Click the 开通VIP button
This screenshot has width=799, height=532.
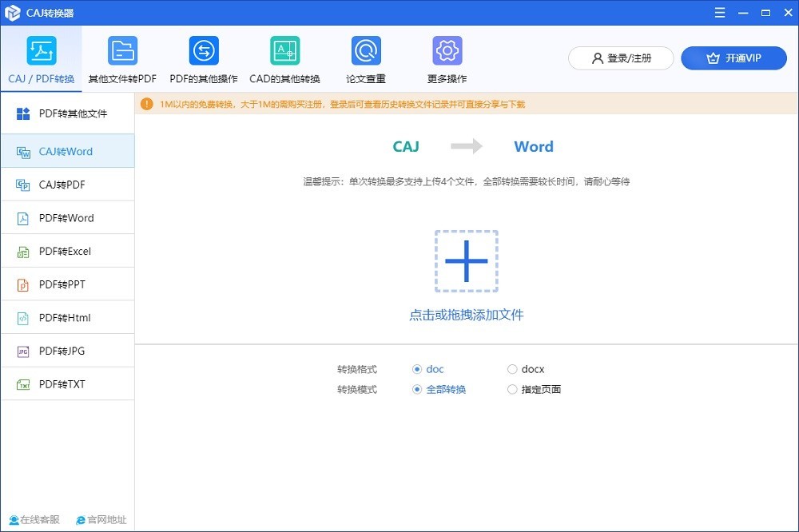tap(733, 58)
